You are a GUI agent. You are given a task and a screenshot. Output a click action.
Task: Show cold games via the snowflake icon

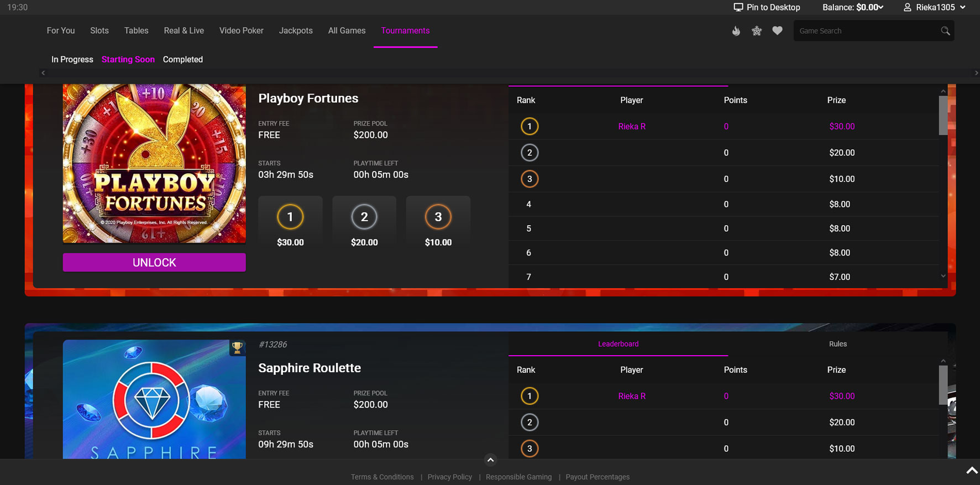tap(757, 31)
